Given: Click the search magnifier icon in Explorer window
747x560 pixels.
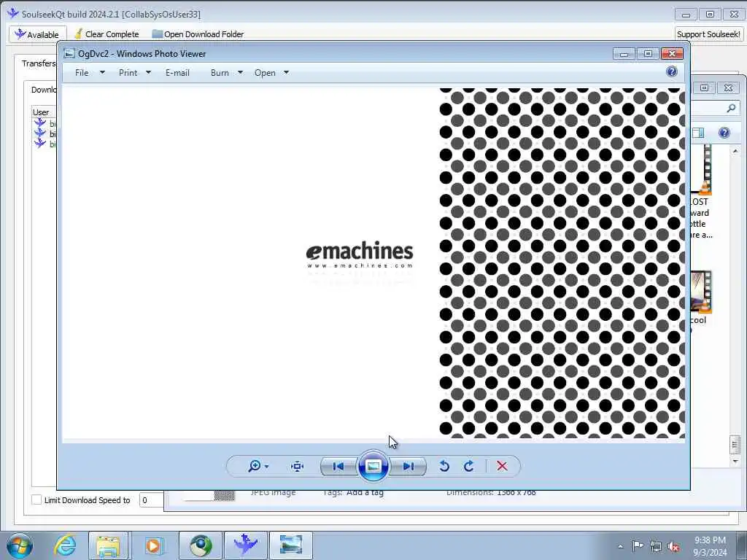Looking at the screenshot, I should (731, 109).
